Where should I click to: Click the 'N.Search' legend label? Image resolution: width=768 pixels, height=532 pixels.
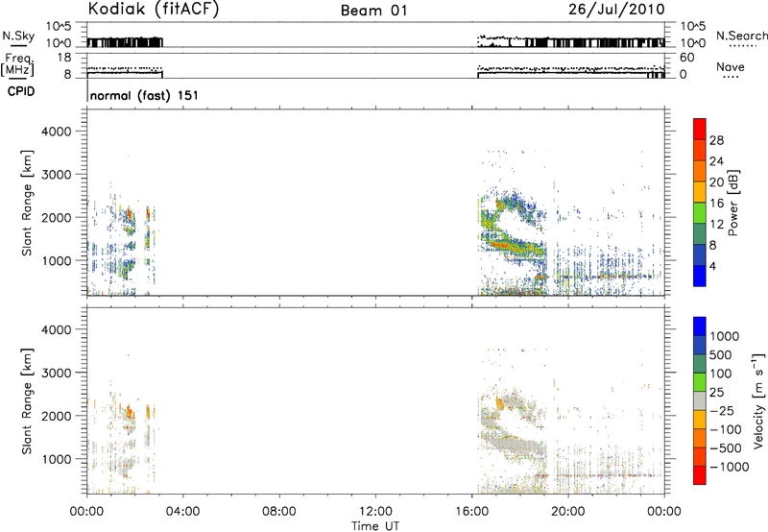tap(742, 36)
